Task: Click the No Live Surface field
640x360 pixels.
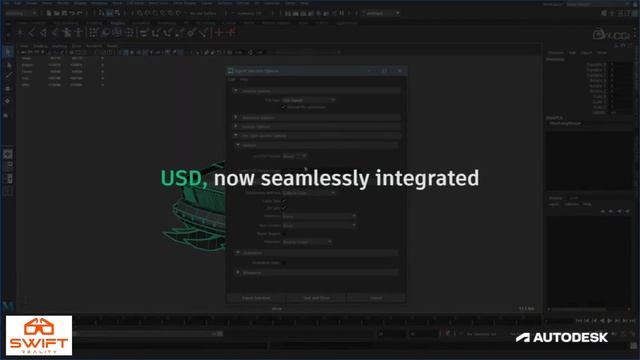Action: (203, 13)
